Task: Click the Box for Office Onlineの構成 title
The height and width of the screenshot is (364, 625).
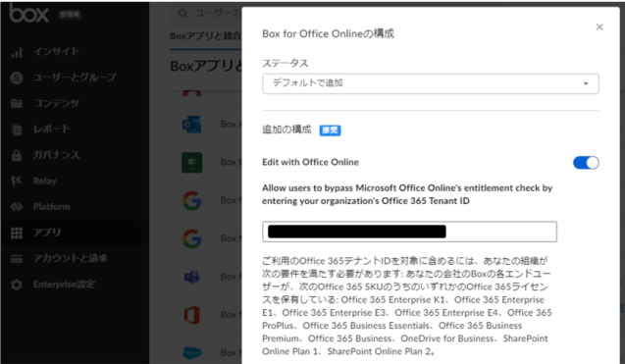Action: (x=328, y=33)
